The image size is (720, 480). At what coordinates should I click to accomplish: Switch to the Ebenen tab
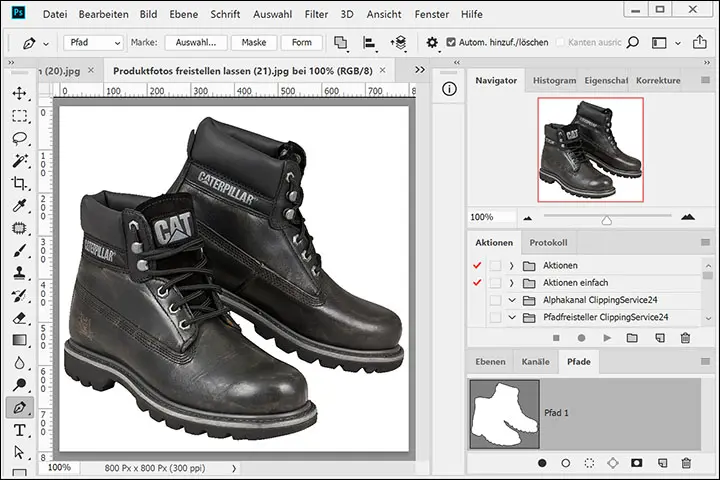pos(490,361)
